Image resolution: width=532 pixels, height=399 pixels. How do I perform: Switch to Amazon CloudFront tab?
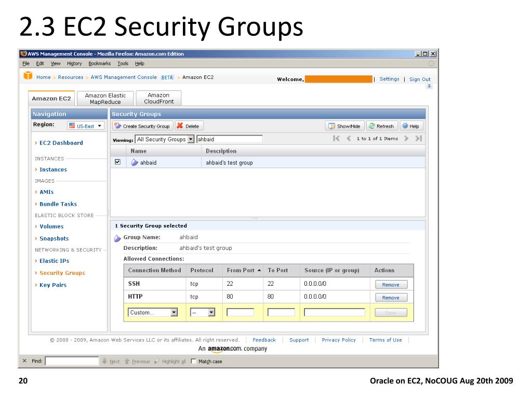pyautogui.click(x=158, y=98)
